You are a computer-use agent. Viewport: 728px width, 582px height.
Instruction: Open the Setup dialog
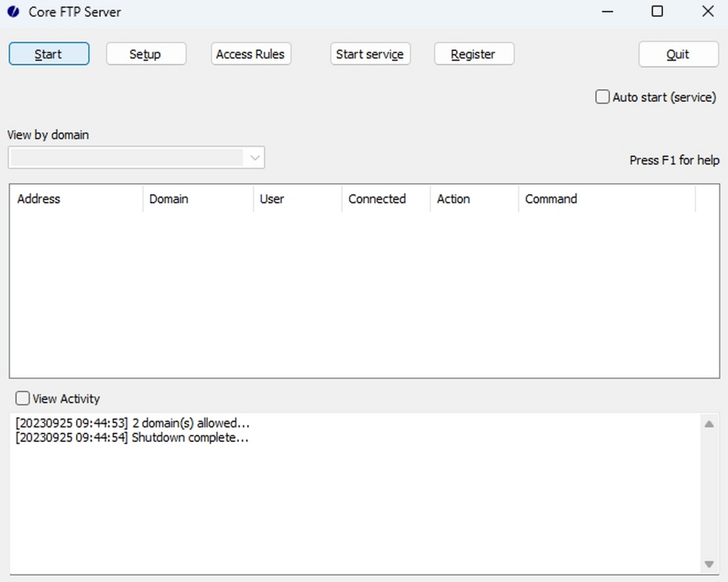[146, 54]
